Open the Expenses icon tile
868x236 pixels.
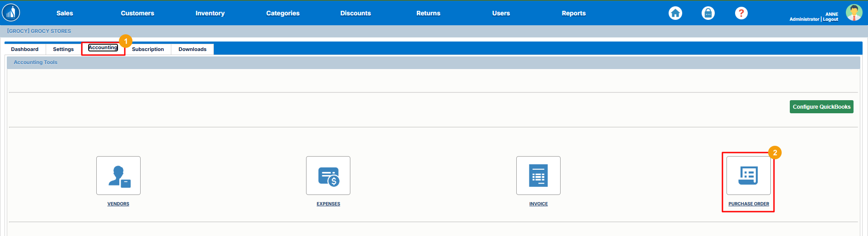[x=328, y=176]
